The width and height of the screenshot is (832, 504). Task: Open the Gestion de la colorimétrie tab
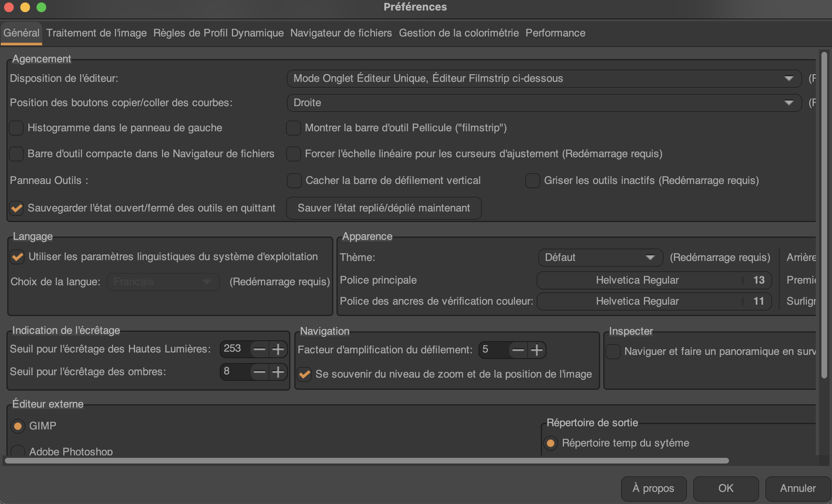459,33
